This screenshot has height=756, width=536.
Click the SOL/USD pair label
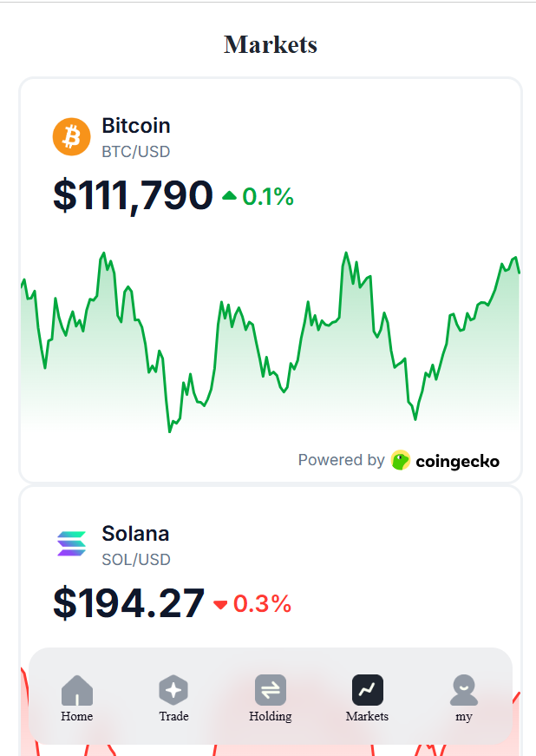[135, 560]
